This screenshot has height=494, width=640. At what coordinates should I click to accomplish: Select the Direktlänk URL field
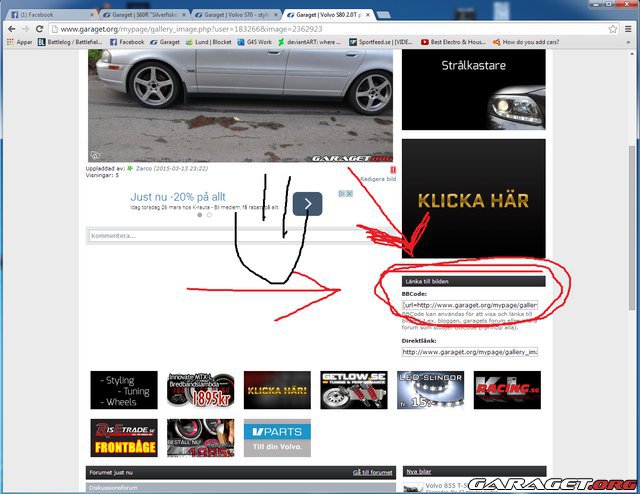(470, 352)
